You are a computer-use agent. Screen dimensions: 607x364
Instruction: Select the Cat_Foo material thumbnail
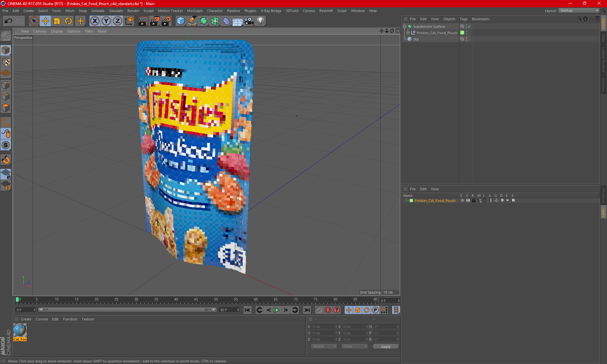(20, 331)
